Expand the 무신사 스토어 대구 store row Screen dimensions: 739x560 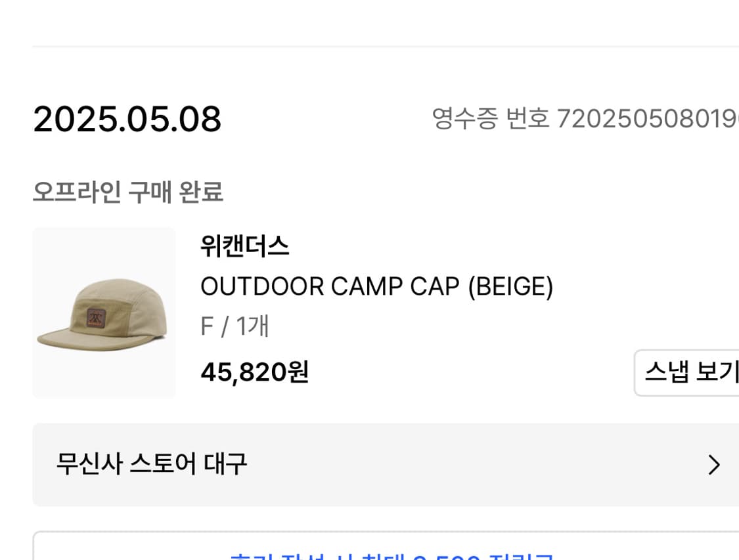click(385, 465)
